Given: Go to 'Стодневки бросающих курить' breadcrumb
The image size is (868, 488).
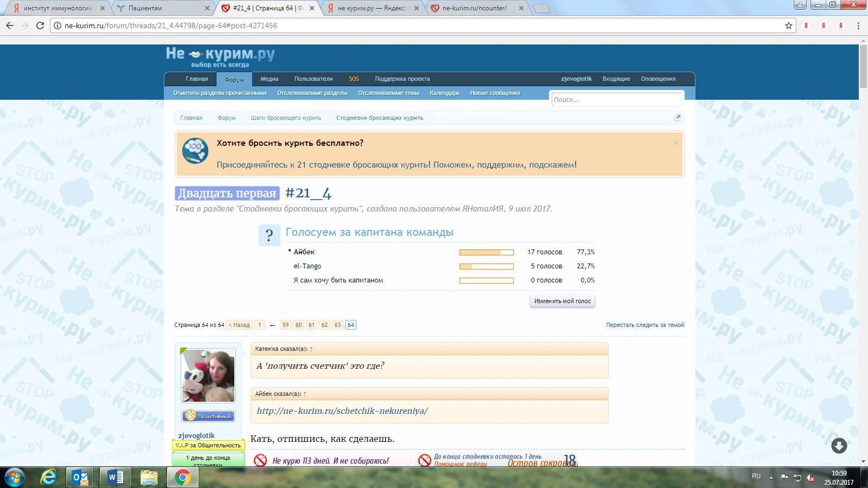Looking at the screenshot, I should (x=380, y=118).
